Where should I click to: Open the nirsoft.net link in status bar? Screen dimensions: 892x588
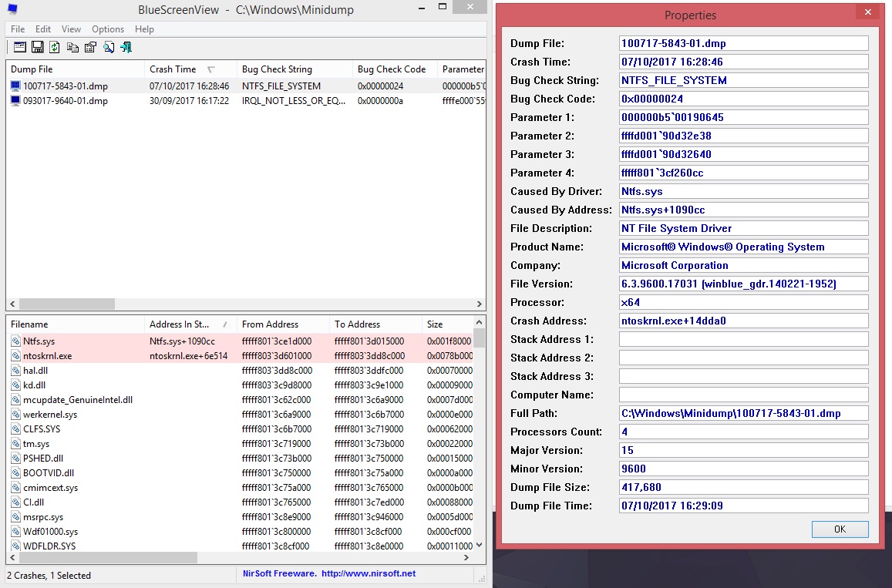point(368,574)
